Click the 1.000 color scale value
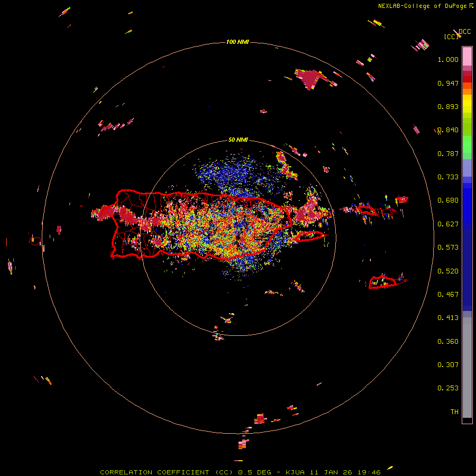This screenshot has height=476, width=476. coord(448,59)
